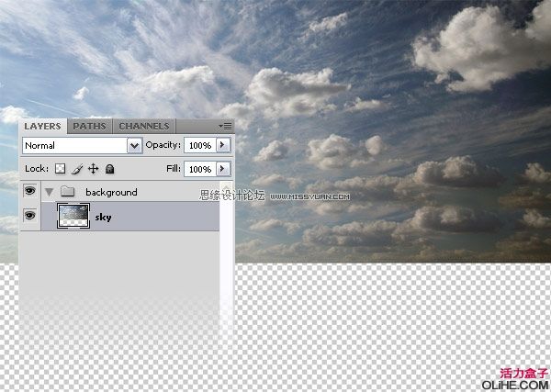Open the Opacity slider arrow
Screen dimensions: 551x392
pos(223,145)
